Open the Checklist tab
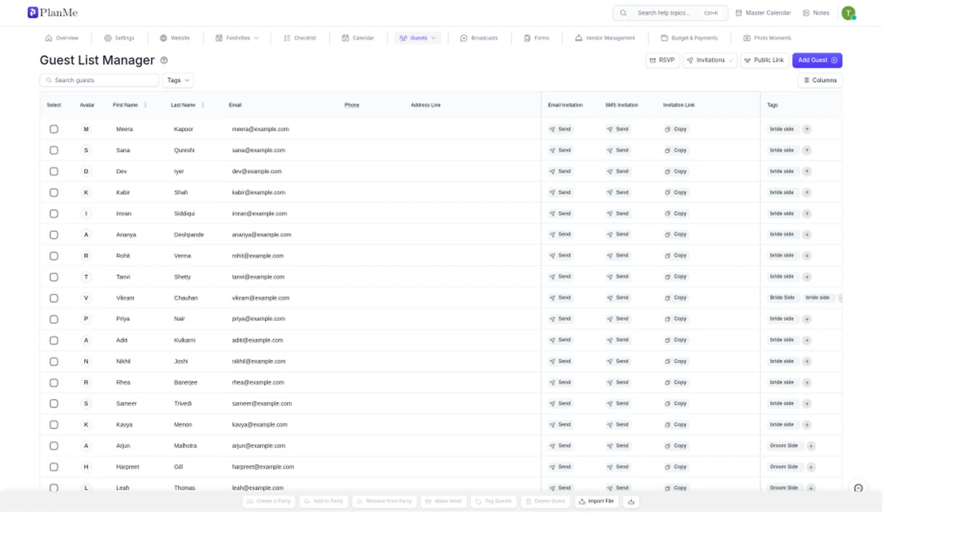980x546 pixels. (x=299, y=38)
